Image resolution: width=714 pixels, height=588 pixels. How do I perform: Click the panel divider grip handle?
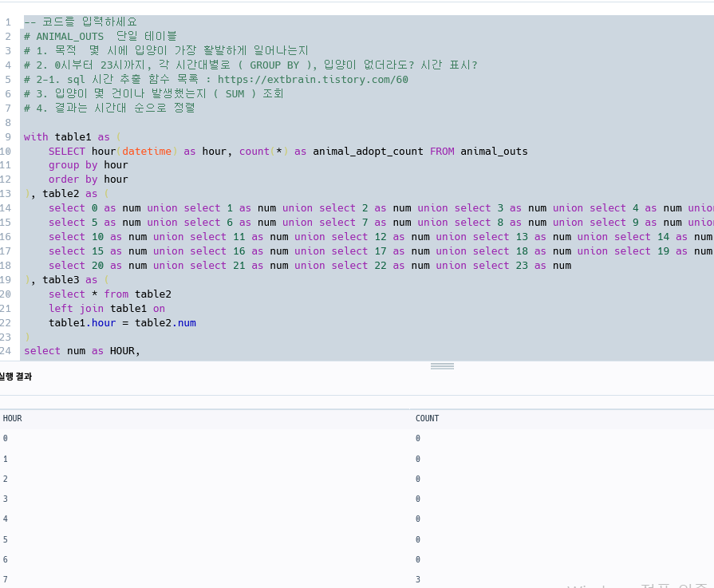[x=442, y=366]
